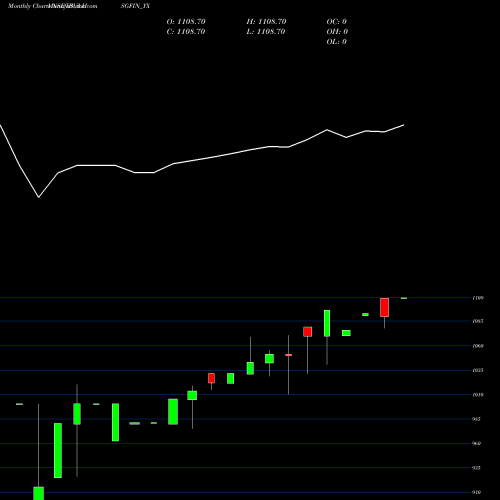Click the open price O: 1108.70
This screenshot has height=500, width=500.
186,22
